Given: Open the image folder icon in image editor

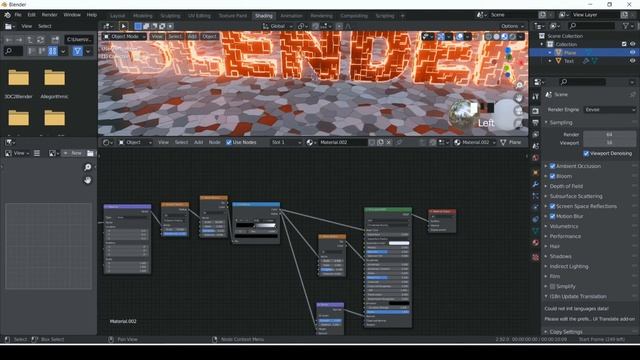Looking at the screenshot, I should [90, 153].
